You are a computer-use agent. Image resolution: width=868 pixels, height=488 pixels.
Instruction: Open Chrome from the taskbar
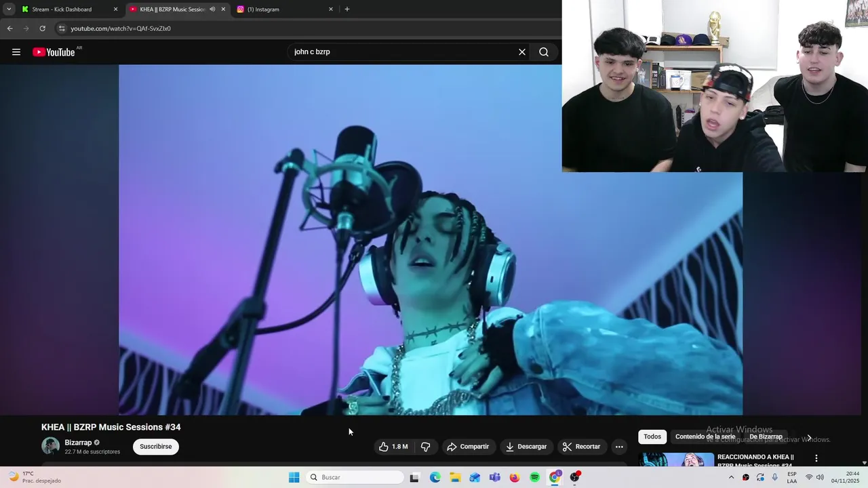tap(555, 477)
